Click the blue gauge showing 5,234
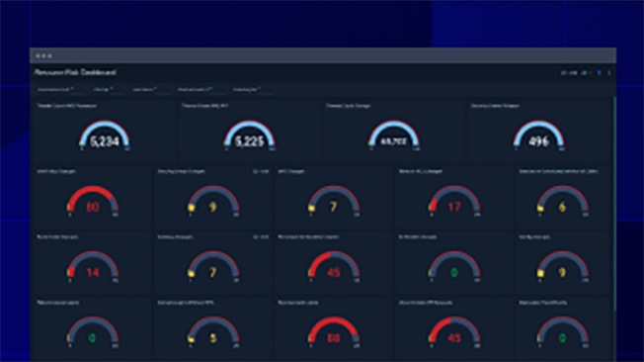The image size is (644, 362). (105, 136)
